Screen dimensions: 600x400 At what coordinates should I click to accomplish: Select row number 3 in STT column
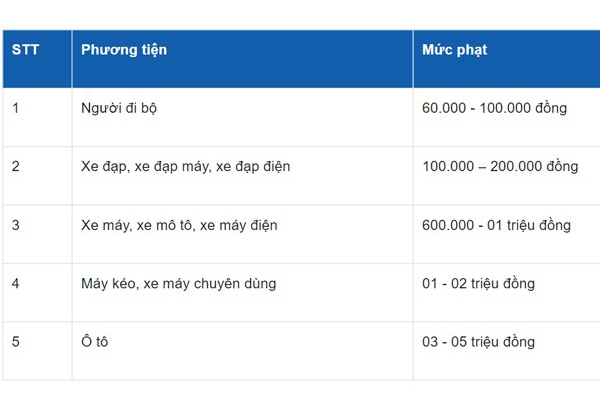[16, 225]
